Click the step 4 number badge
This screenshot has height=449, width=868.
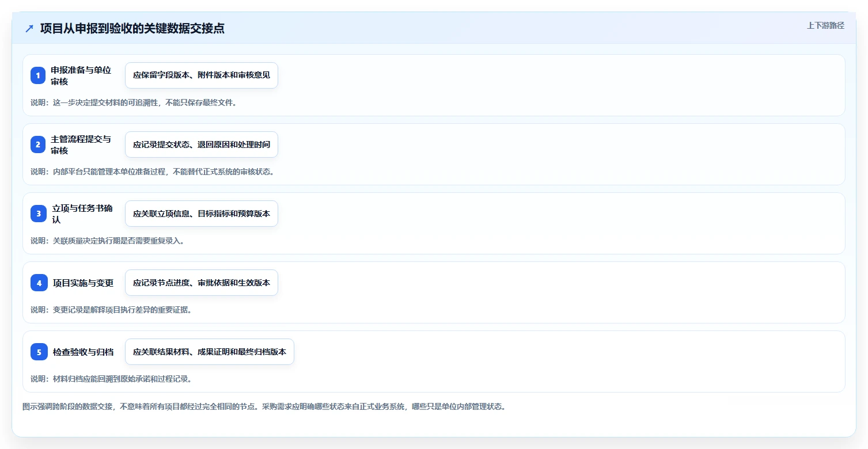(39, 283)
